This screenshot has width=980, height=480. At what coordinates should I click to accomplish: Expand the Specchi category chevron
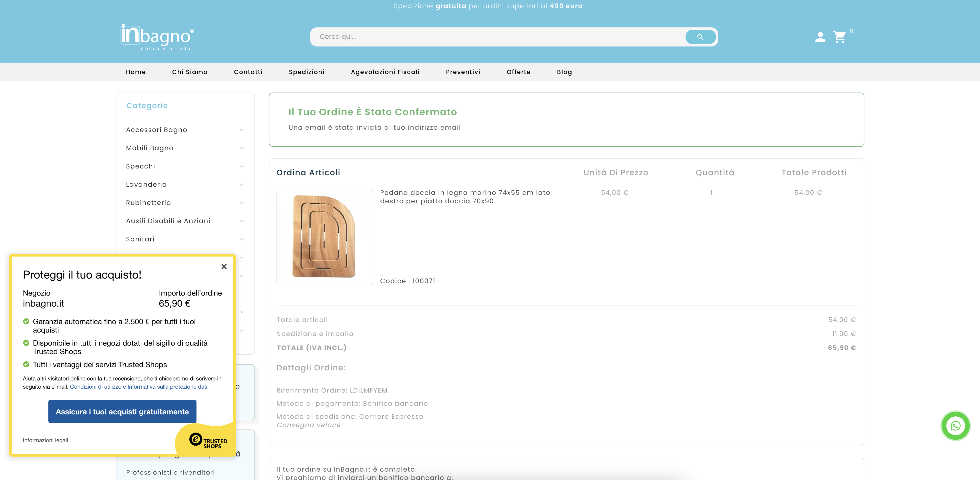click(242, 167)
